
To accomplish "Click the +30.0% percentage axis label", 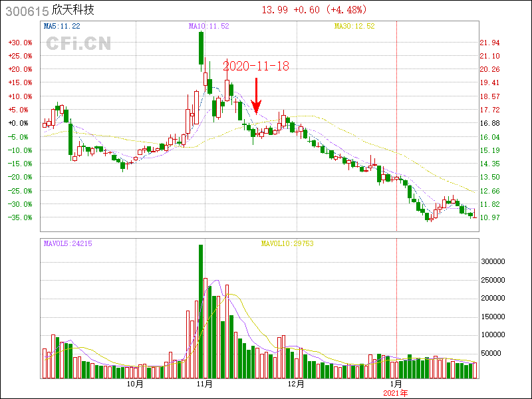I will [x=20, y=42].
